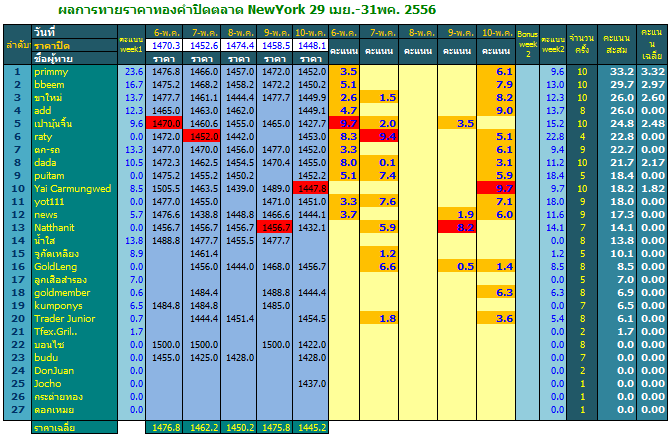
Task: Select average price 1475.8 in bottom row
Action: [275, 428]
